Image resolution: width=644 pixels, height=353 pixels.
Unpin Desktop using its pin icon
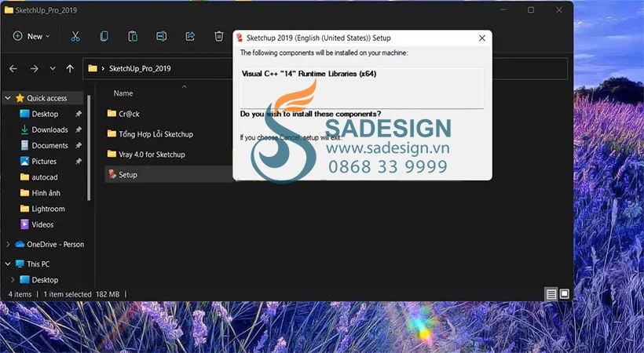click(x=79, y=114)
